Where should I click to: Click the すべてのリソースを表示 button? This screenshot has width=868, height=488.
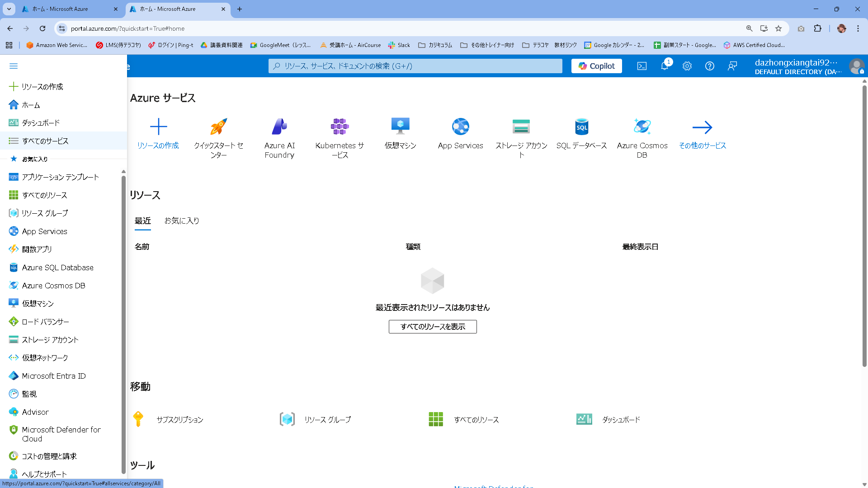pos(432,327)
